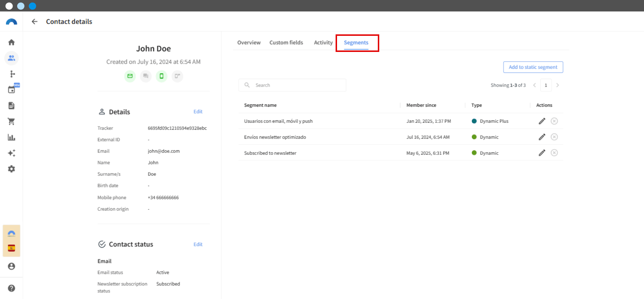Click the Active email status value
This screenshot has height=299, width=644.
point(162,273)
